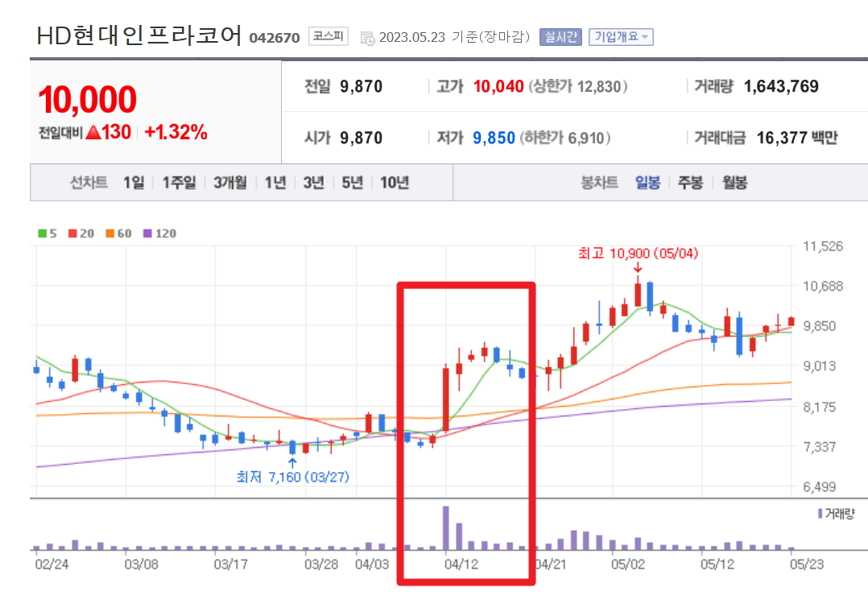Click the 상한가 12,830 text
Image resolution: width=868 pixels, height=596 pixels.
click(578, 86)
